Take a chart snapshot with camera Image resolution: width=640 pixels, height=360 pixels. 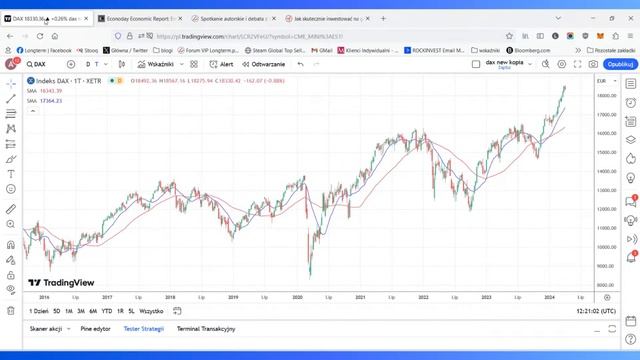[593, 64]
